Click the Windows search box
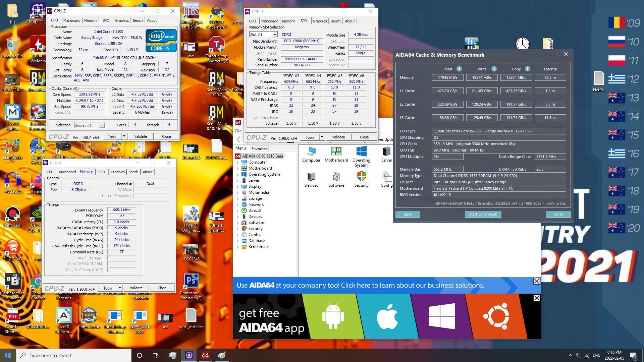 tap(74, 355)
